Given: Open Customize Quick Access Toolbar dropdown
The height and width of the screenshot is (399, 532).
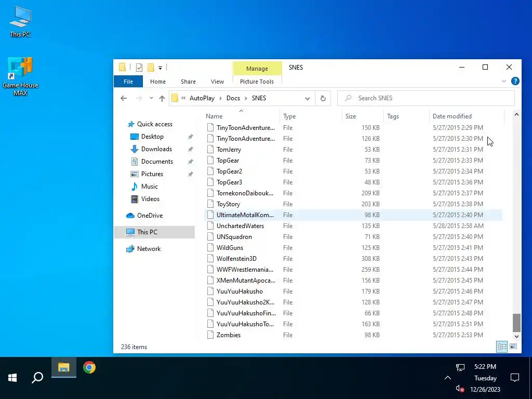Looking at the screenshot, I should coord(160,68).
